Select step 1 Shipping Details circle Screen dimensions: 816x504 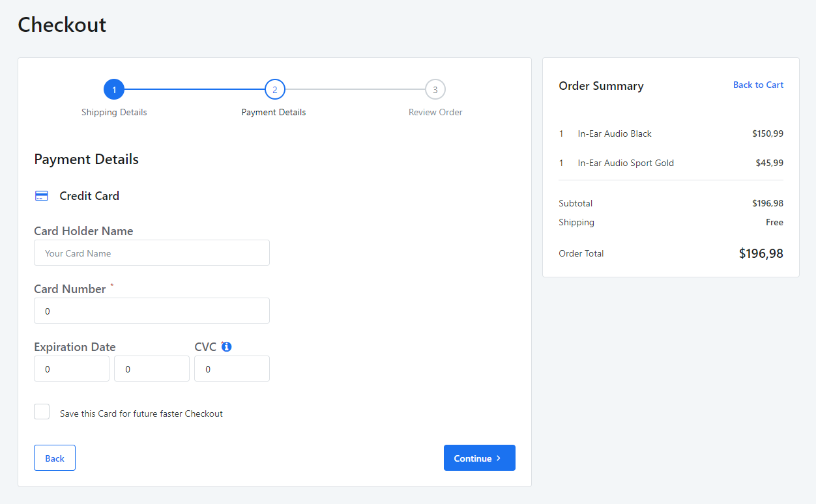[114, 89]
